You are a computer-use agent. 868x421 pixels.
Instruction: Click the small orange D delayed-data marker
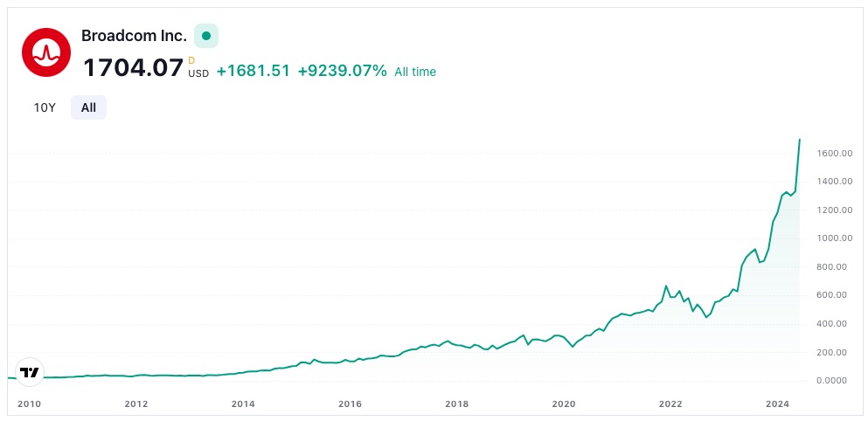point(191,60)
